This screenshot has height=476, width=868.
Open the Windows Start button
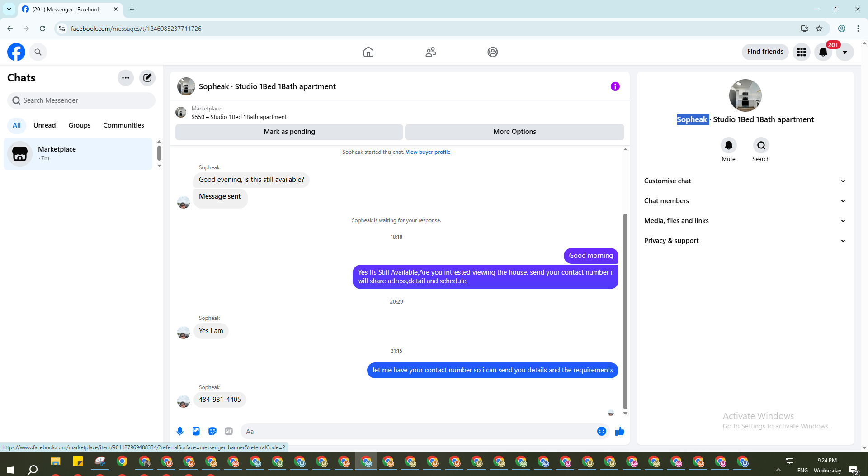click(11, 470)
